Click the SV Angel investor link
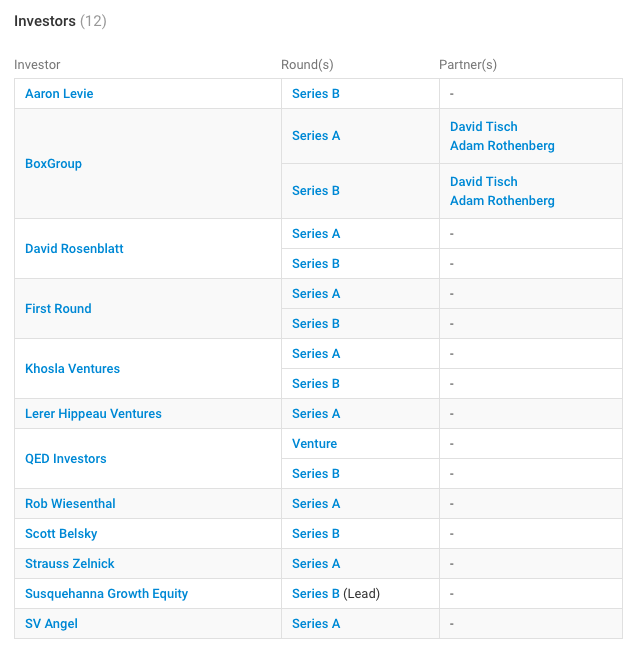Screen dimensions: 632x651 point(51,624)
